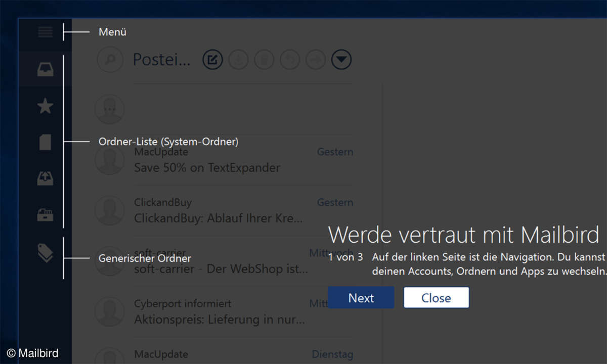Click the MacUpdate Gestern sender avatar
The width and height of the screenshot is (607, 364).
[x=110, y=160]
